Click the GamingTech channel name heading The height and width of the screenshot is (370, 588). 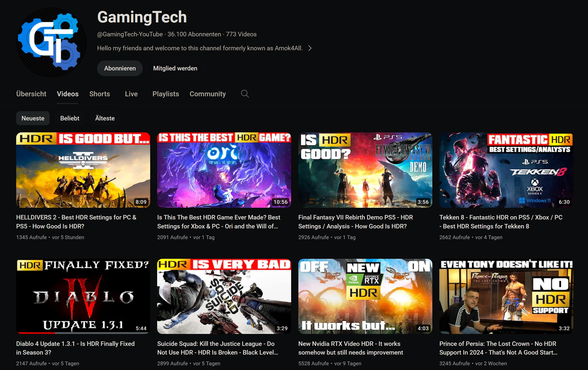pos(142,17)
